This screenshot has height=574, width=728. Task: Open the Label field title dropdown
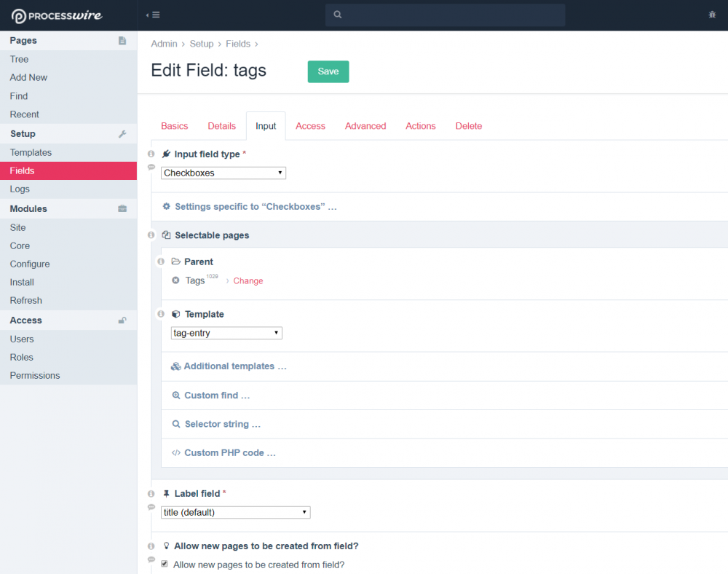[x=235, y=512]
